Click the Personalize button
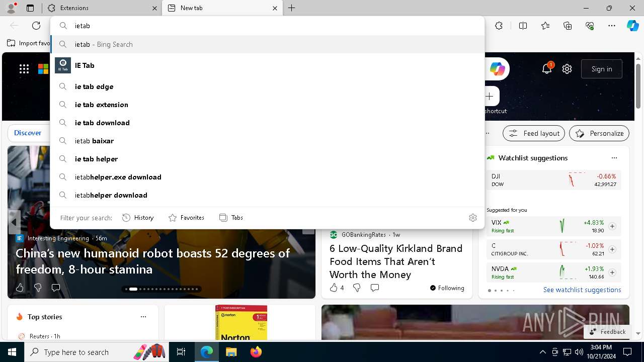The height and width of the screenshot is (362, 644). coord(599,133)
